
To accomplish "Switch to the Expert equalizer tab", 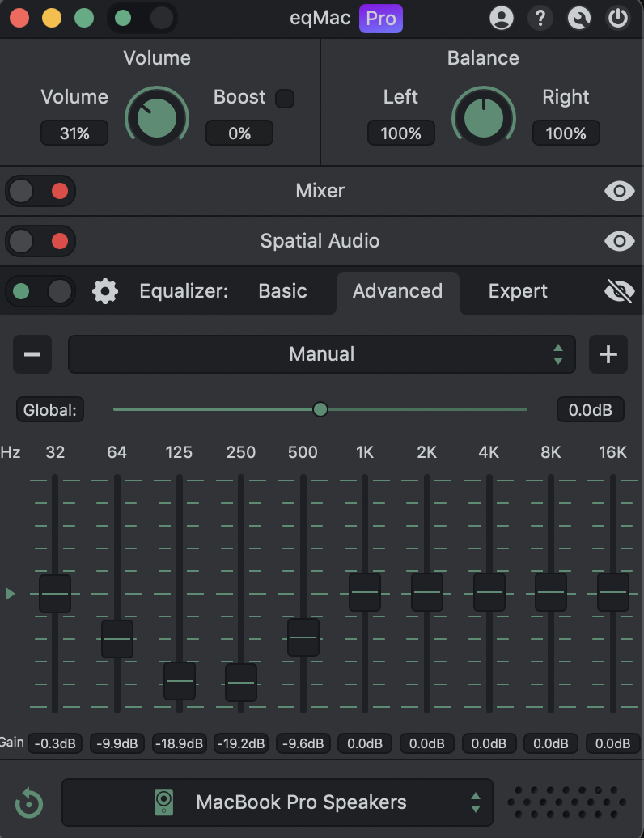I will pyautogui.click(x=518, y=291).
